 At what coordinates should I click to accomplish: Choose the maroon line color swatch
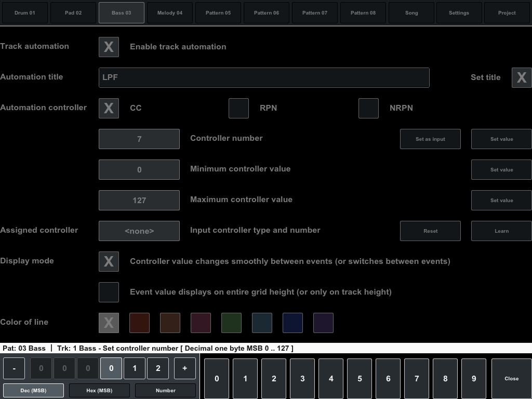(x=201, y=323)
